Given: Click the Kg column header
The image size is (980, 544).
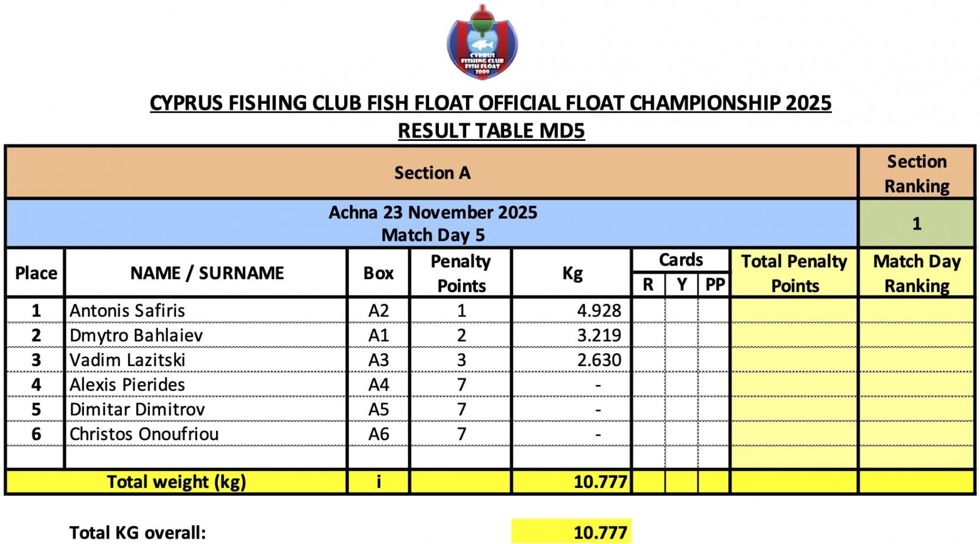Looking at the screenshot, I should pos(572,273).
